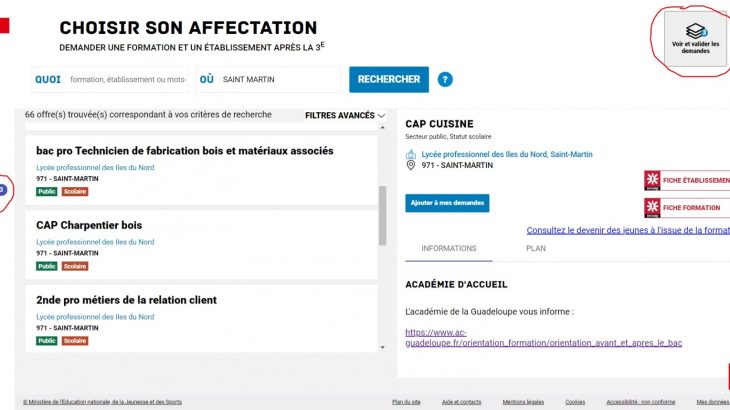The height and width of the screenshot is (410, 730).
Task: Open the 'CAP Charpentier bois' offer
Action: [89, 225]
